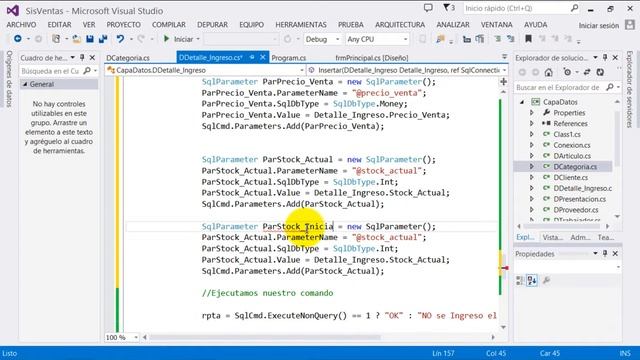Open the ARQUITECTURA menu

400,25
